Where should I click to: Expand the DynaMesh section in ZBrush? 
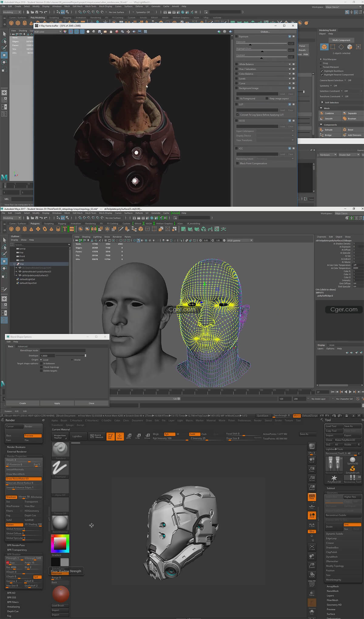[x=332, y=557]
